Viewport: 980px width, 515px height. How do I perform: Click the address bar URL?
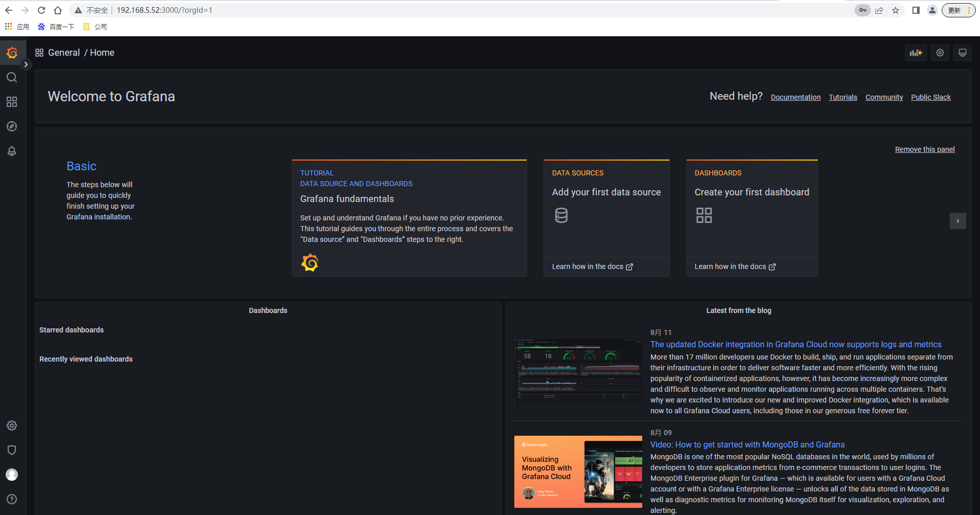(x=164, y=10)
